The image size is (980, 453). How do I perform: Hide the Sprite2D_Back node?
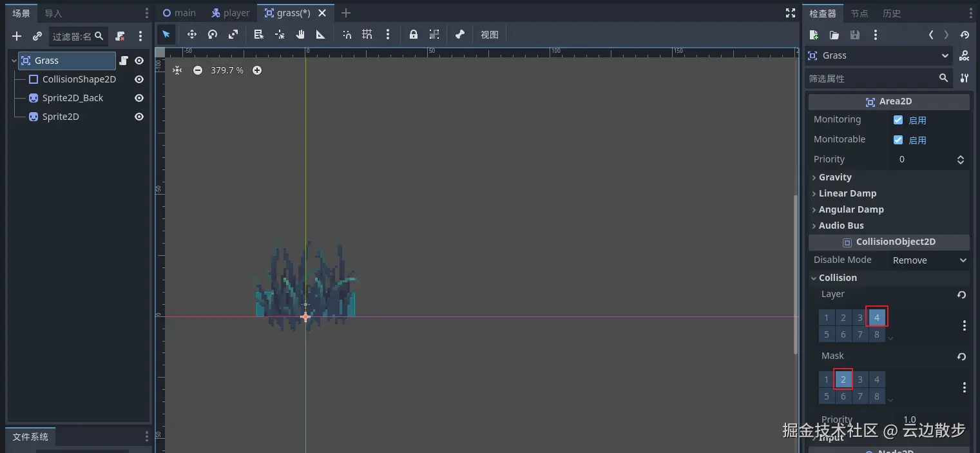(x=139, y=98)
